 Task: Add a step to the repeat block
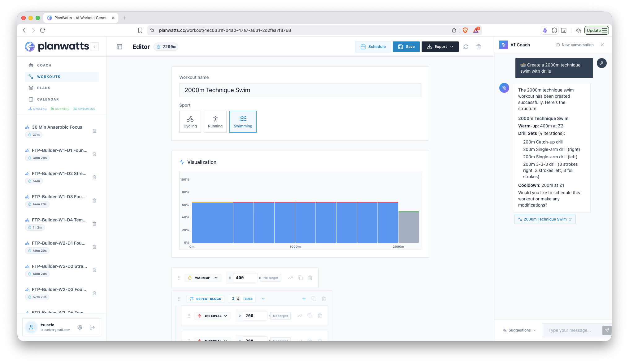(x=304, y=299)
